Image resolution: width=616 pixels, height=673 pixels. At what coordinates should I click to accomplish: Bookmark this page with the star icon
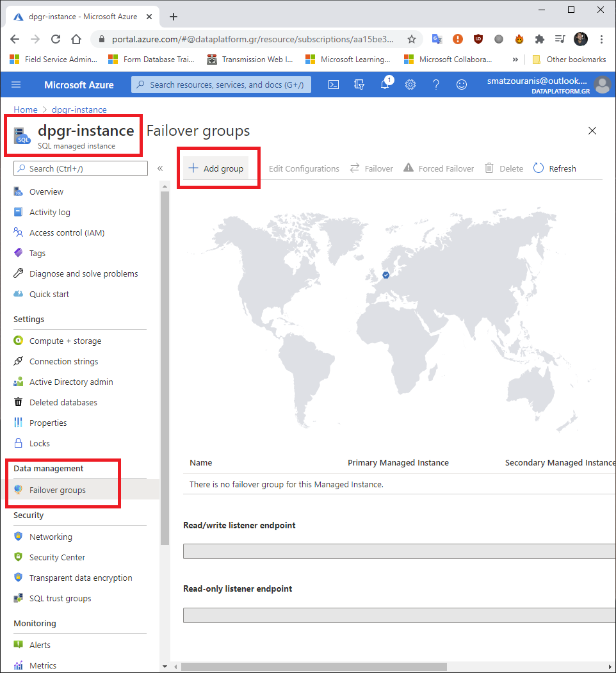pos(411,39)
